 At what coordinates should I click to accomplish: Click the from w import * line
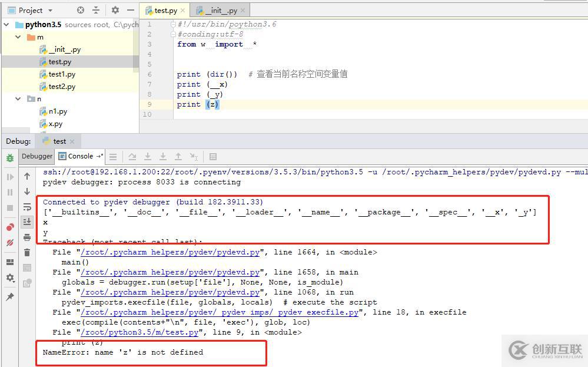tap(217, 44)
